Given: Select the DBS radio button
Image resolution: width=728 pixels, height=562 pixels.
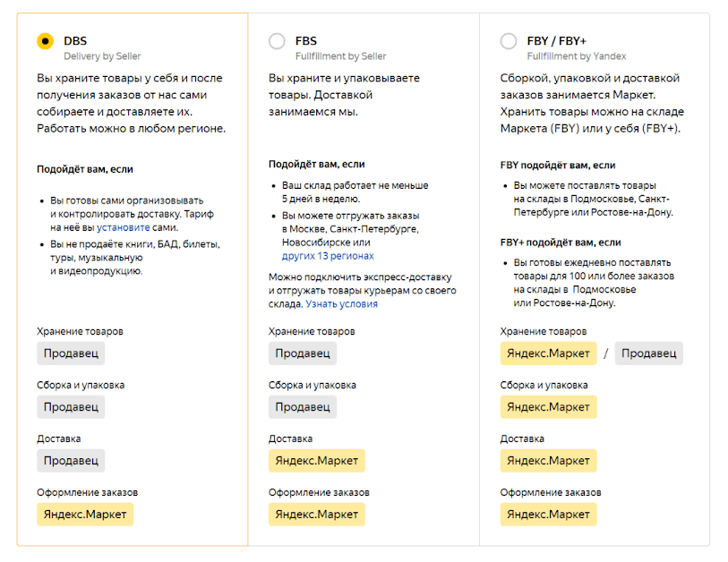Looking at the screenshot, I should pyautogui.click(x=46, y=41).
